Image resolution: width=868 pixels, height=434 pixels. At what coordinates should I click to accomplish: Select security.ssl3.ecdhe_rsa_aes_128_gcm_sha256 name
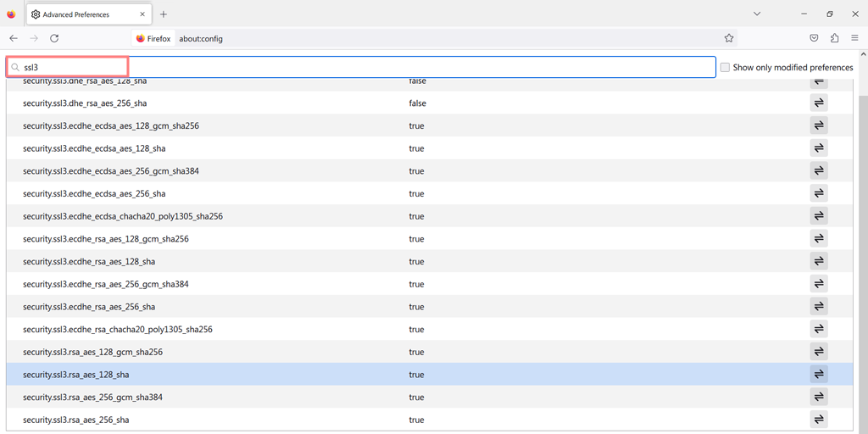click(x=106, y=238)
